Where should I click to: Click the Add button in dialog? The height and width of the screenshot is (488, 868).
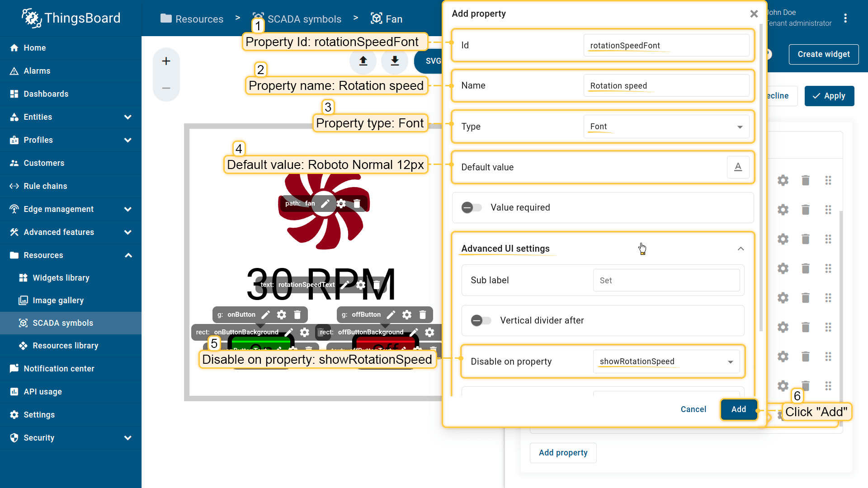(x=739, y=409)
